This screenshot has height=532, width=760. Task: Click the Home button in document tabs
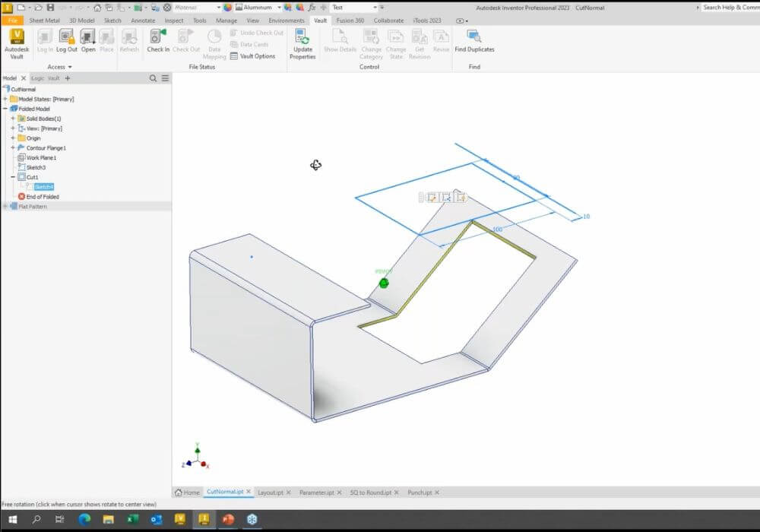(x=188, y=492)
